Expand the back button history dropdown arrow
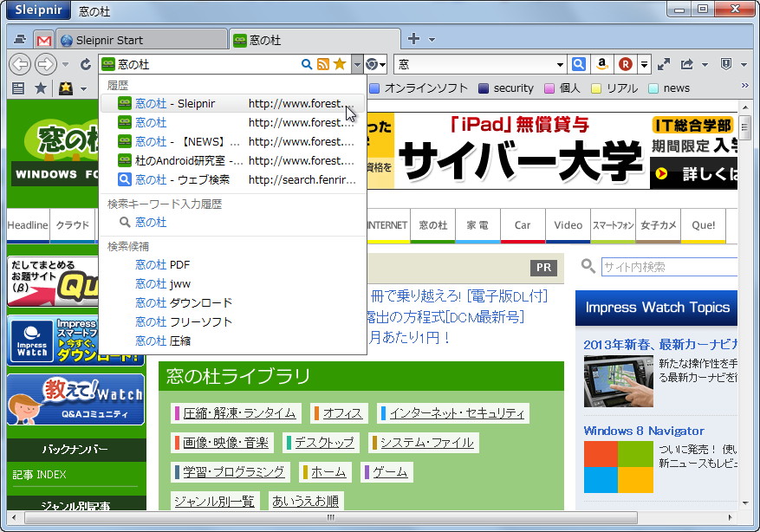This screenshot has width=760, height=532. point(65,64)
